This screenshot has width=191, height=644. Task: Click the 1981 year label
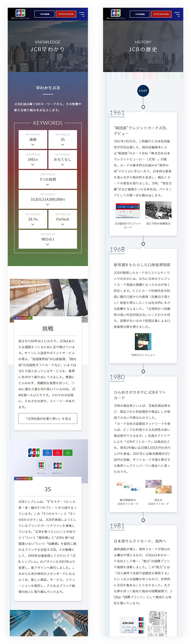(x=117, y=526)
